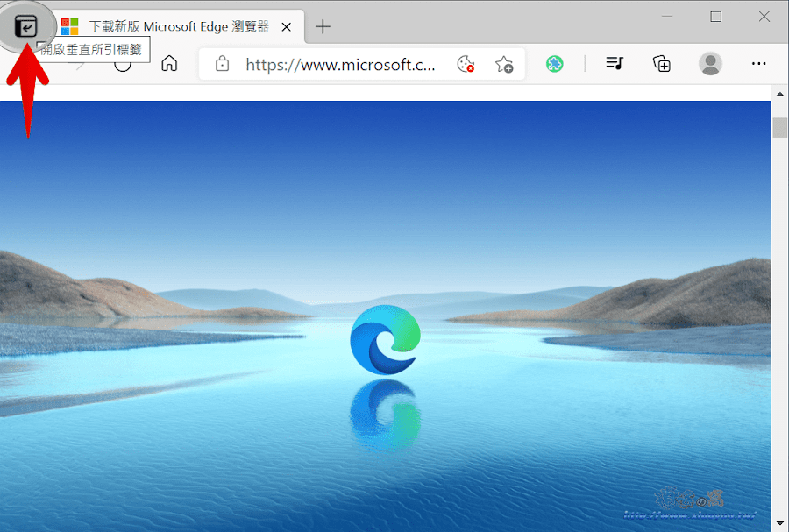
Task: Open the favorites list icon
Action: click(x=615, y=64)
